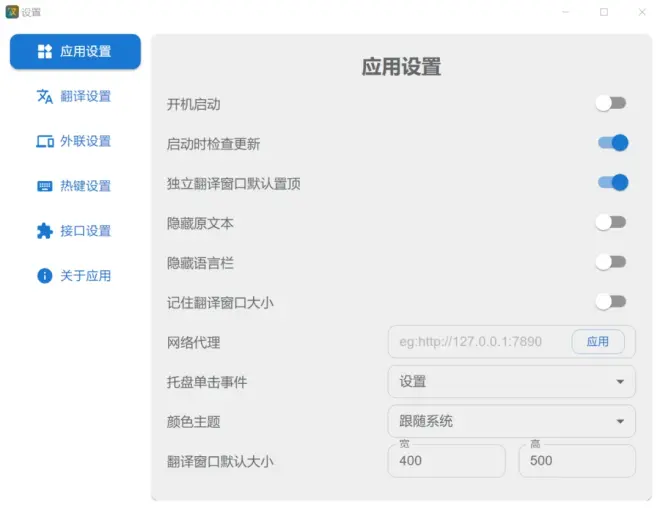Click the 外联设置 devices icon
660x519 pixels.
pos(44,141)
